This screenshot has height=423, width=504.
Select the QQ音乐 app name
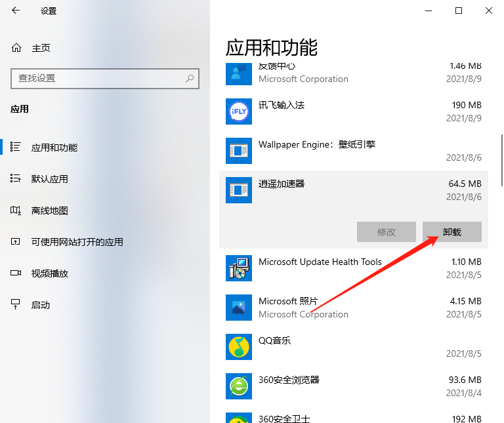point(274,340)
